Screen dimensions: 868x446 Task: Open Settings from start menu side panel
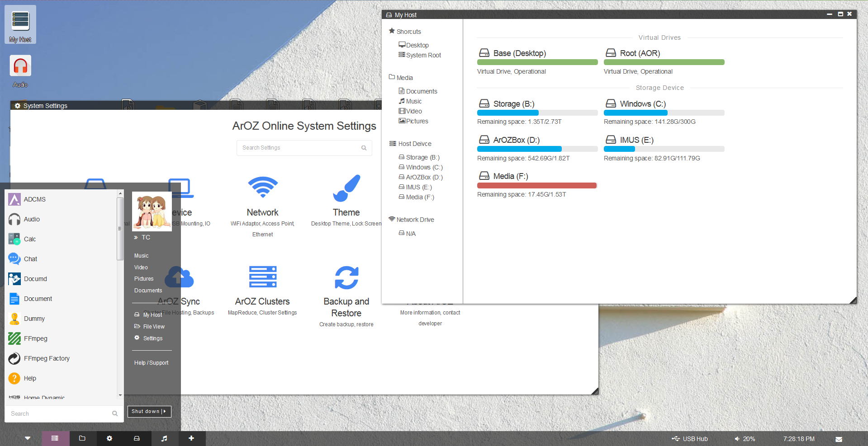click(x=148, y=338)
